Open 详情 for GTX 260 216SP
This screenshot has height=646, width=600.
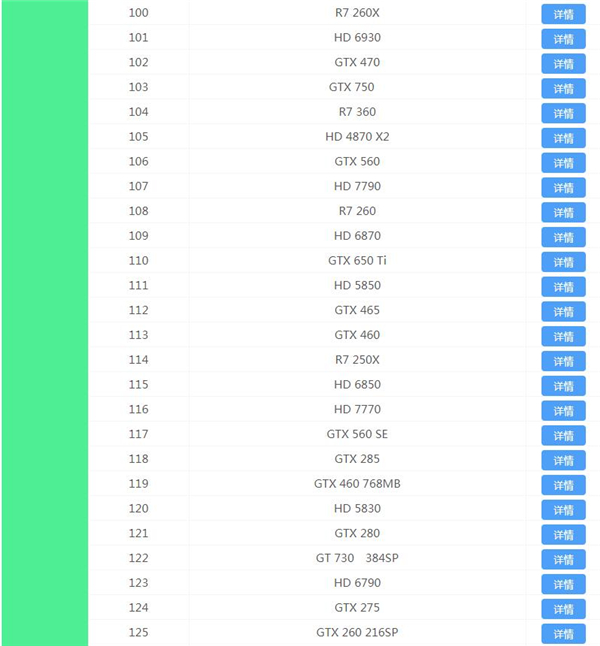click(x=563, y=634)
